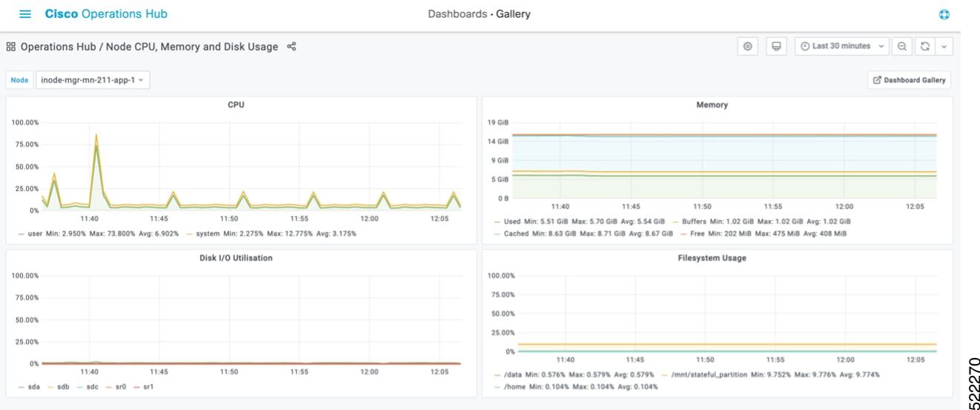Image resolution: width=980 pixels, height=410 pixels.
Task: Click the Dashboard Gallery button
Action: (909, 80)
